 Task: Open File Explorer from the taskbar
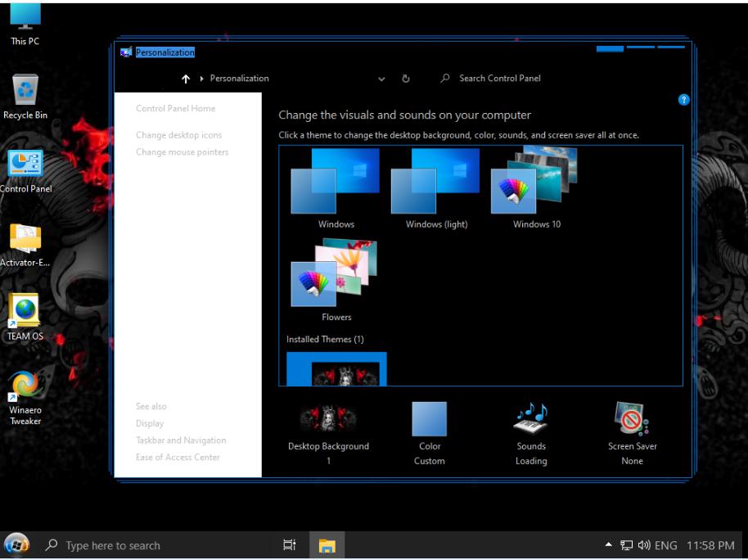pos(327,544)
